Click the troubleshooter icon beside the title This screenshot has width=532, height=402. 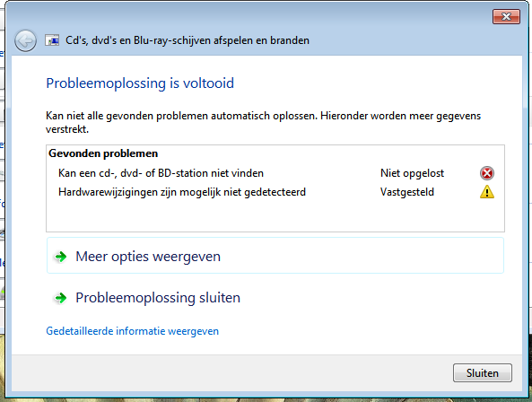click(x=52, y=40)
